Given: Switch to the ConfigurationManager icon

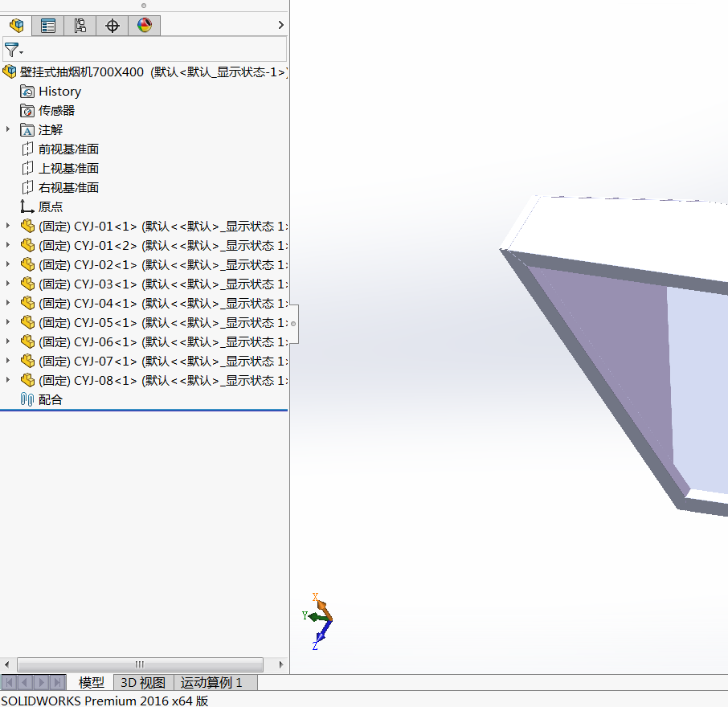Looking at the screenshot, I should click(80, 25).
